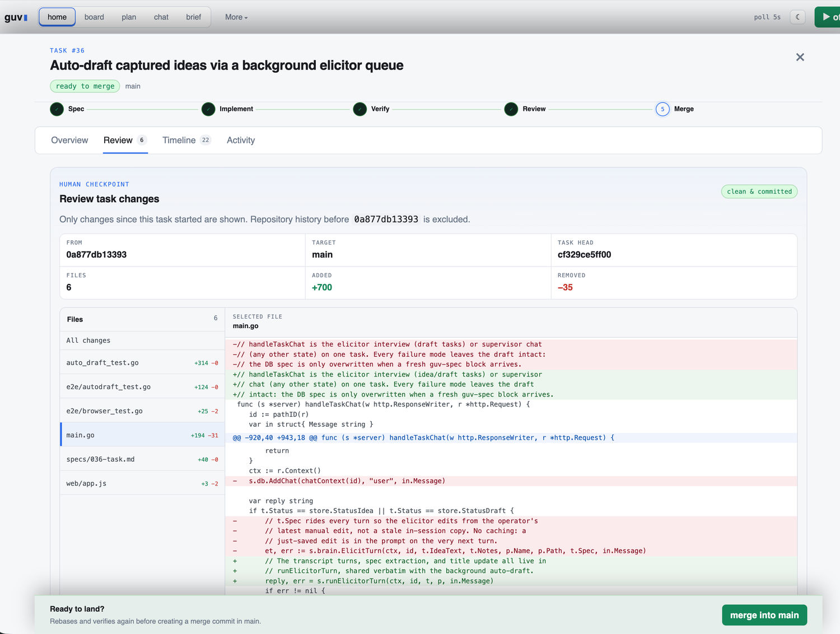Click the clean & committed badge
Image resolution: width=840 pixels, height=634 pixels.
coord(759,192)
